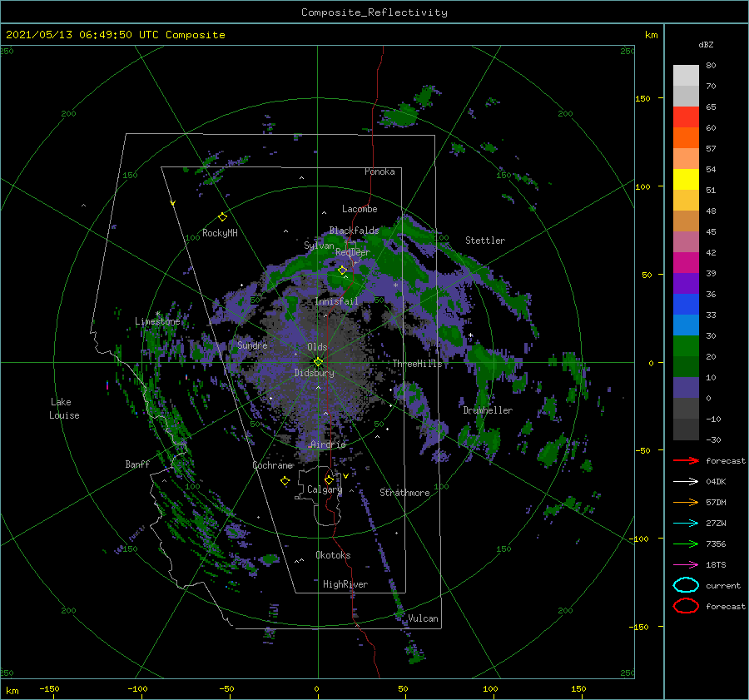Click the Didsbury label

314,373
